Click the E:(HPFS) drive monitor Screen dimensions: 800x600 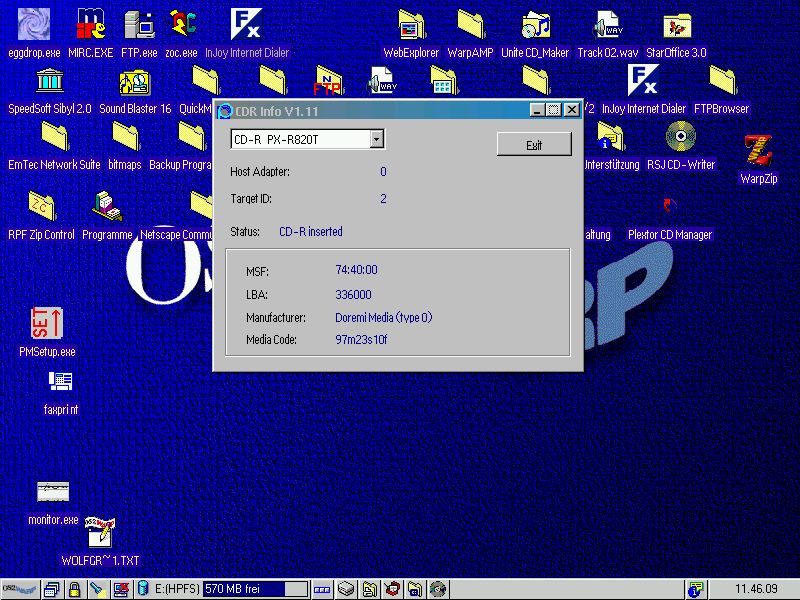(177, 589)
